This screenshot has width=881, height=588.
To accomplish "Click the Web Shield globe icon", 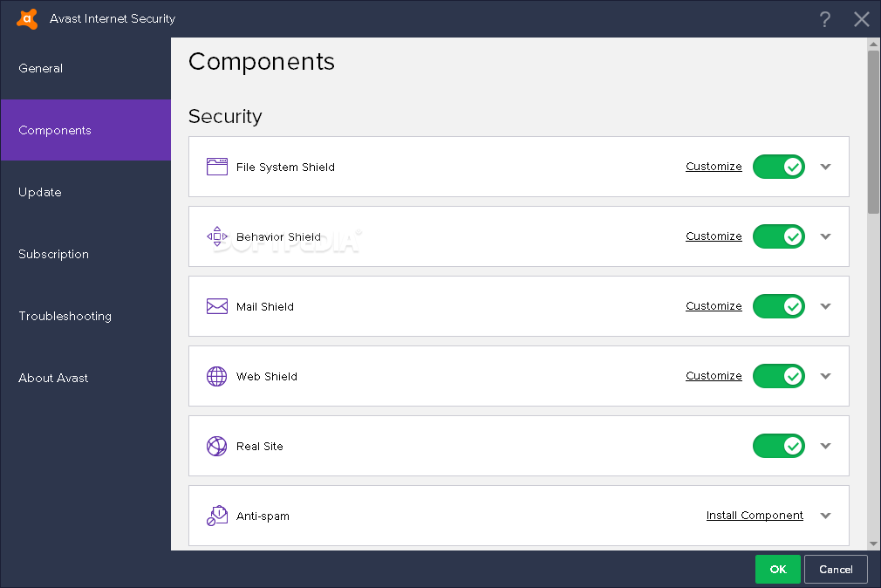I will (217, 376).
